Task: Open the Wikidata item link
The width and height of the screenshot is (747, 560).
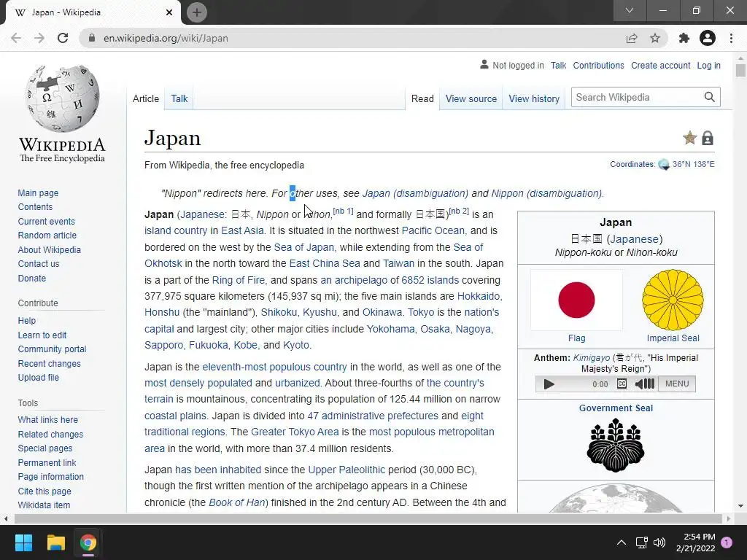Action: 44,505
